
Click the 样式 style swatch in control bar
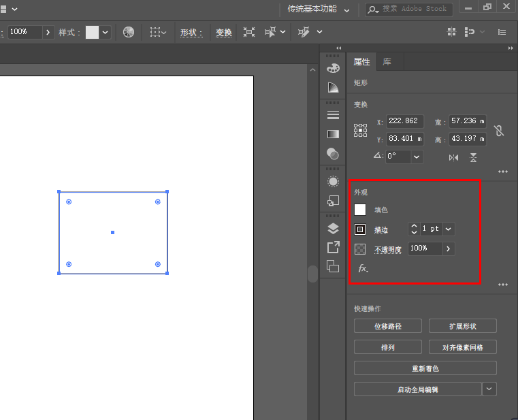[92, 33]
